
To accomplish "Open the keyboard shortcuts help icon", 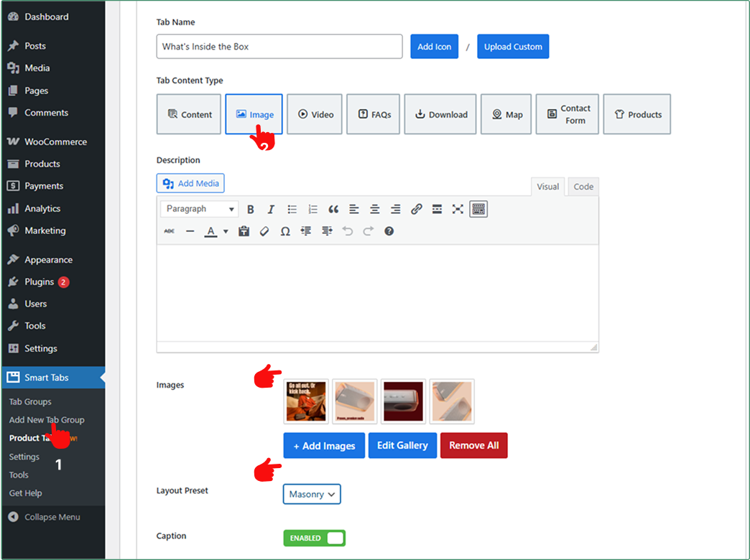I will click(389, 231).
